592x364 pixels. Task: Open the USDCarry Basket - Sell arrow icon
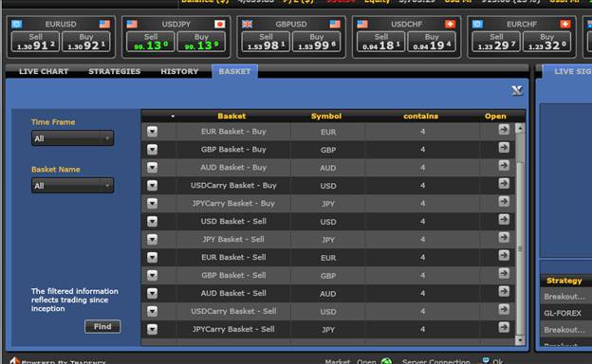[x=504, y=309]
